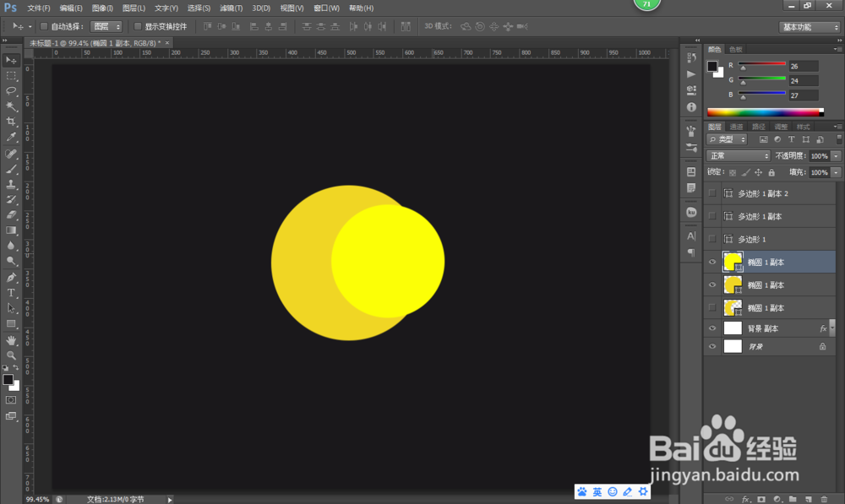Select the Pen tool
The height and width of the screenshot is (504, 845).
click(x=11, y=277)
